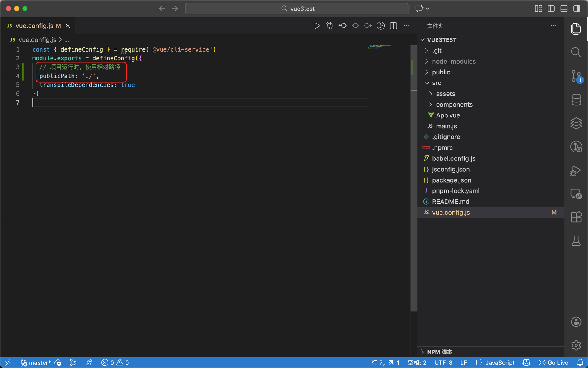588x368 pixels.
Task: Collapse the src folder
Action: point(436,83)
